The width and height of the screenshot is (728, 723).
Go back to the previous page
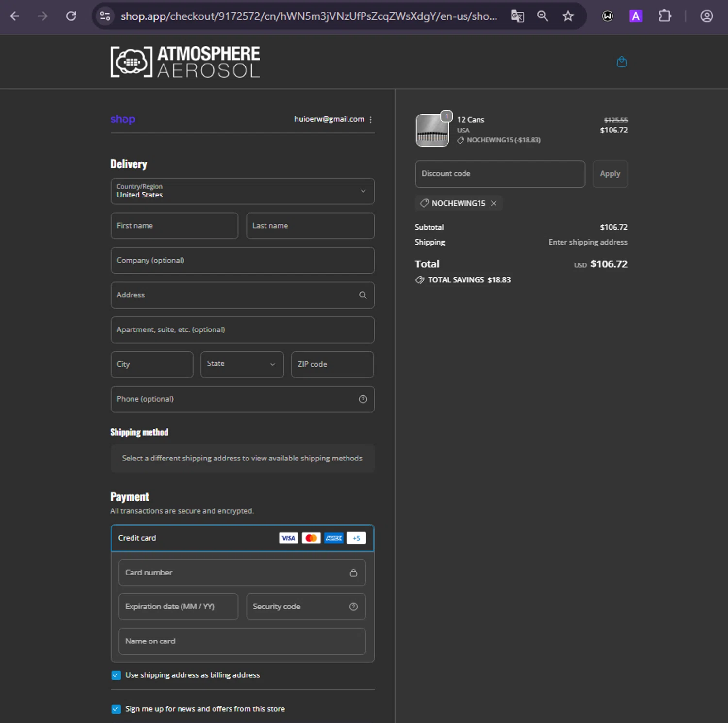click(15, 16)
